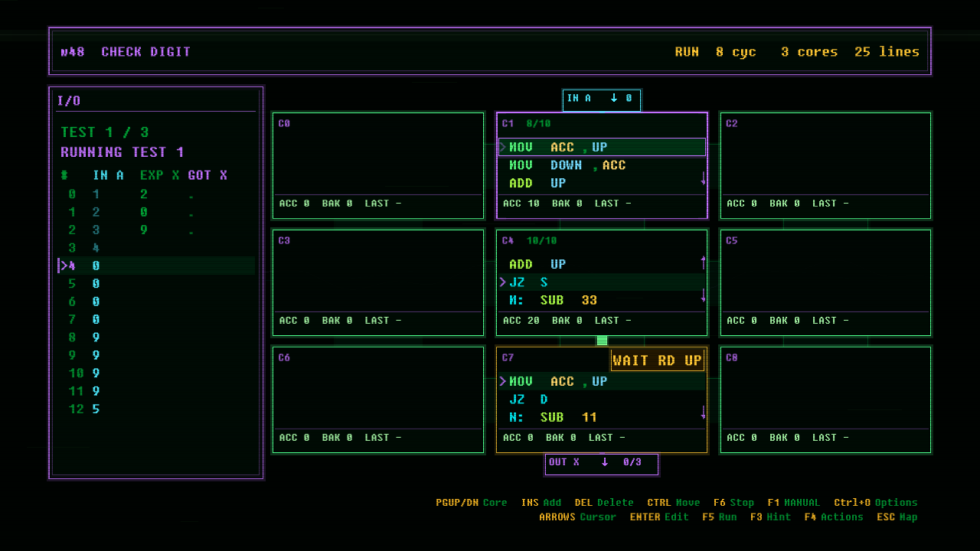Select empty core C5
Screen dimensions: 980x551
(825, 282)
